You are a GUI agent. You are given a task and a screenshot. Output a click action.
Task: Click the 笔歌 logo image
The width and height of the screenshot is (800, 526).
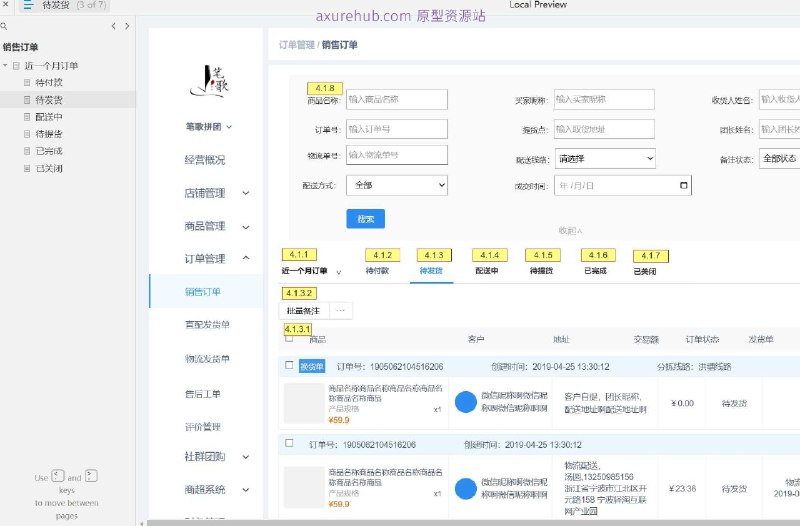(209, 81)
